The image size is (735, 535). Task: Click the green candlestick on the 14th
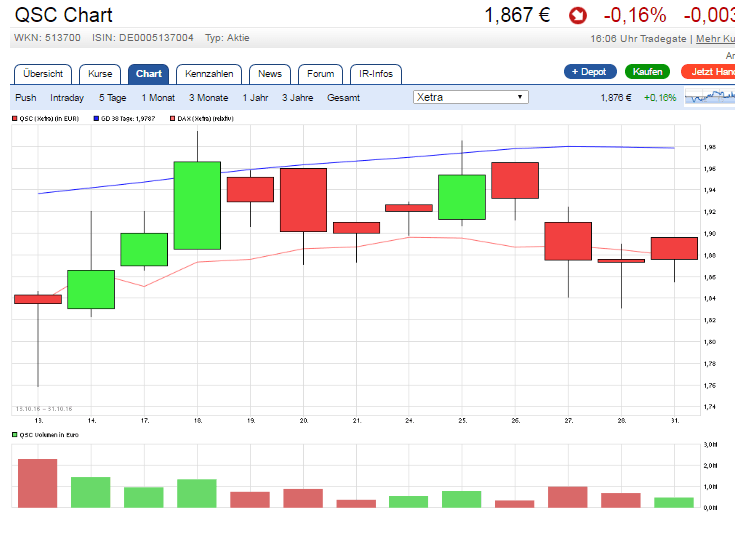coord(91,289)
